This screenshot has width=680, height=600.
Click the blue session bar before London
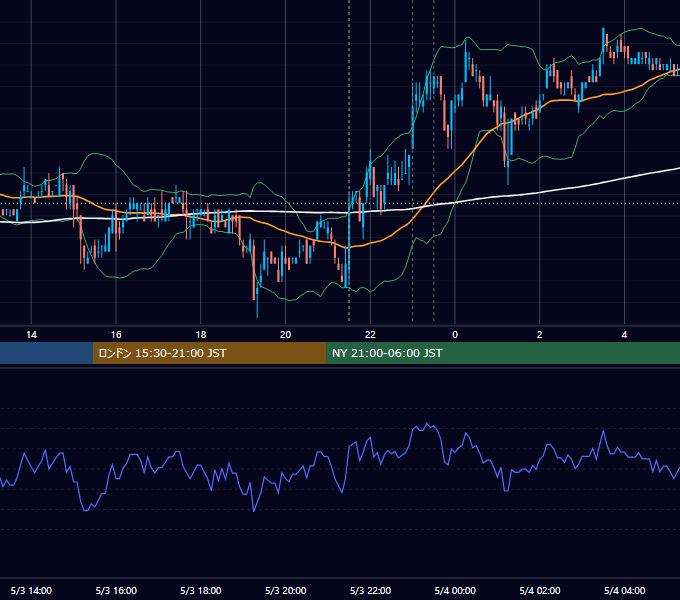pos(46,353)
